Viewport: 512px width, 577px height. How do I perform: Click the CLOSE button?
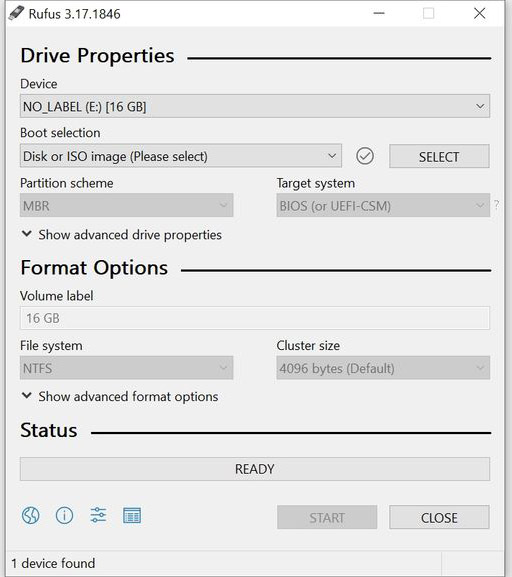tap(439, 517)
